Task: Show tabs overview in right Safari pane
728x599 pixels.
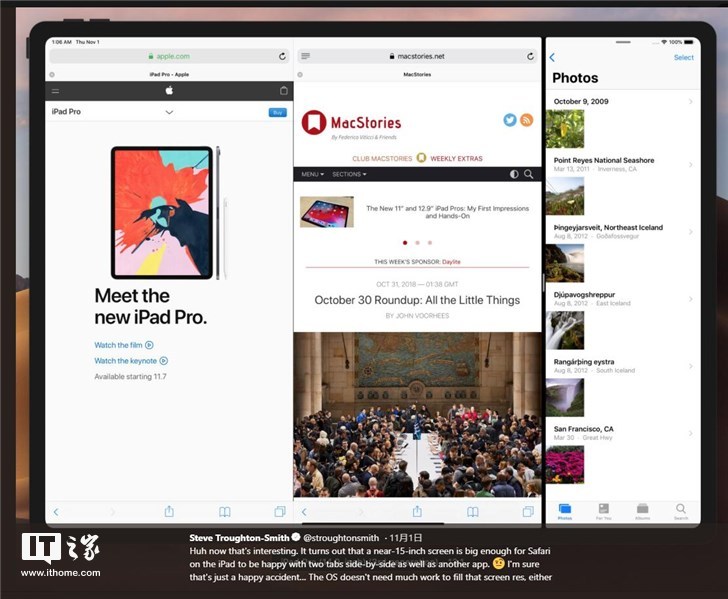Action: (528, 511)
